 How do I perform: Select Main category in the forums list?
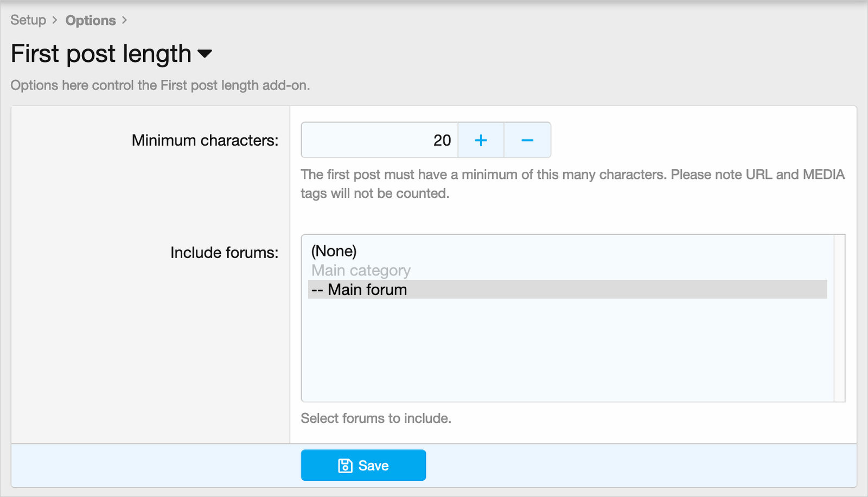coord(361,270)
